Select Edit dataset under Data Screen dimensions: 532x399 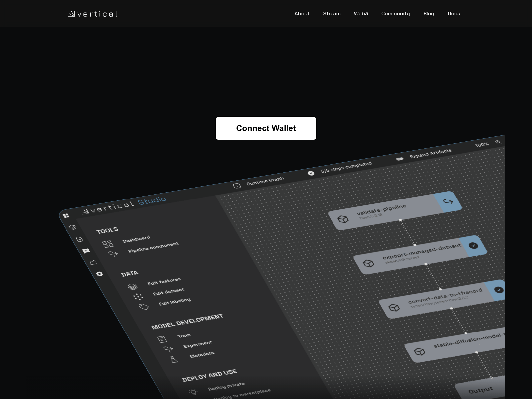point(168,292)
